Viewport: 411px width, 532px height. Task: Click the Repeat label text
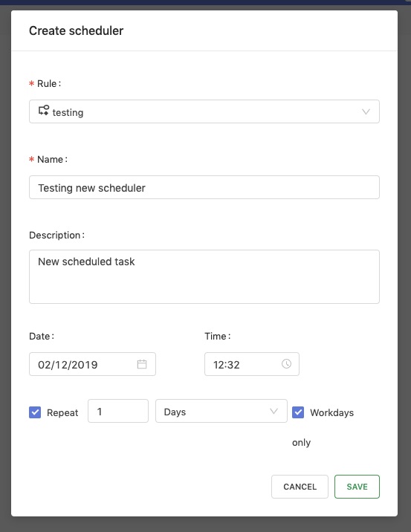[x=62, y=412]
